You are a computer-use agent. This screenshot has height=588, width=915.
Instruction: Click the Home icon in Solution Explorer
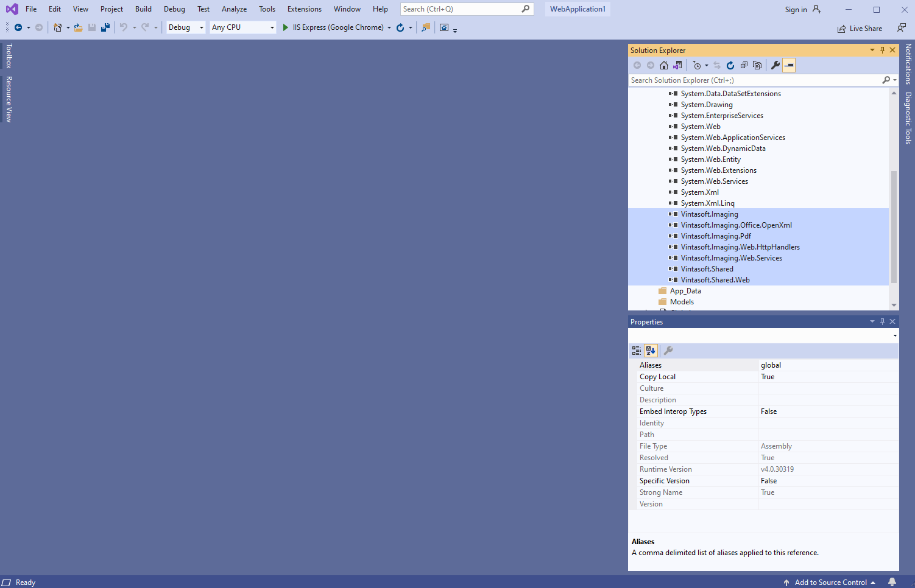click(x=664, y=65)
